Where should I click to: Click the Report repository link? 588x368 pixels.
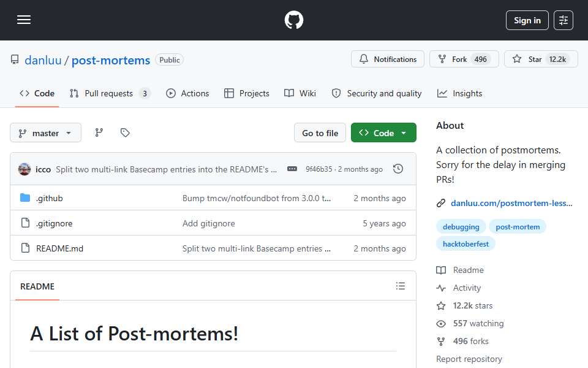click(469, 359)
